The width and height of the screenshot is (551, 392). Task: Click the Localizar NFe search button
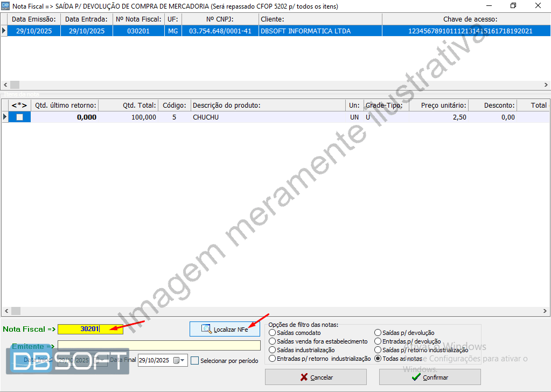(225, 329)
